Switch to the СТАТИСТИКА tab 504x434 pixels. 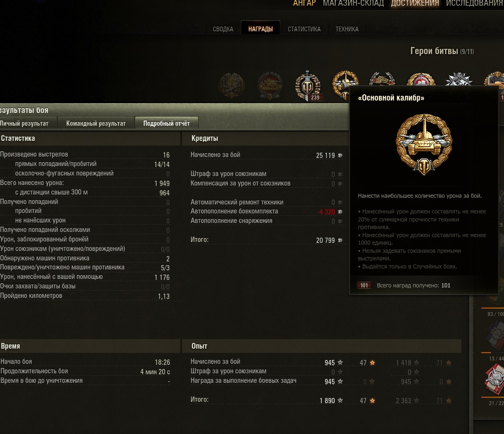304,29
